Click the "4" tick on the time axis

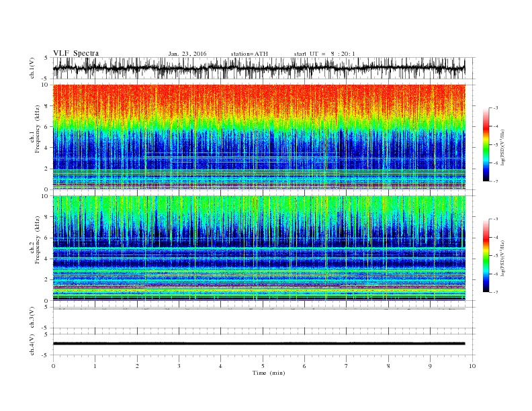click(220, 366)
